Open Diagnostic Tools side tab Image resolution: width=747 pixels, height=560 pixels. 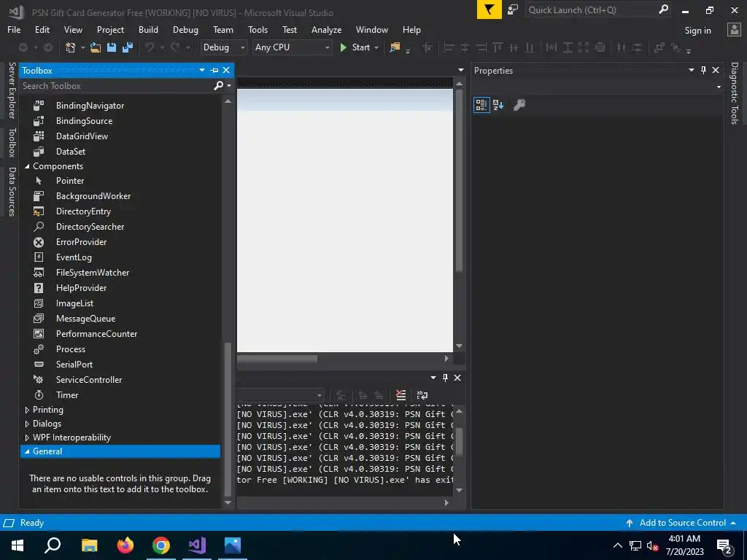point(735,93)
